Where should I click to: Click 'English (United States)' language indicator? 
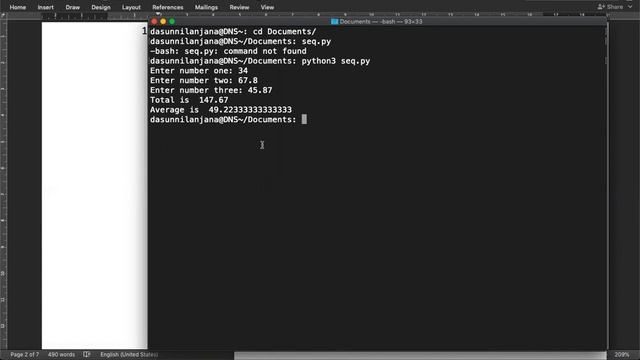point(129,354)
